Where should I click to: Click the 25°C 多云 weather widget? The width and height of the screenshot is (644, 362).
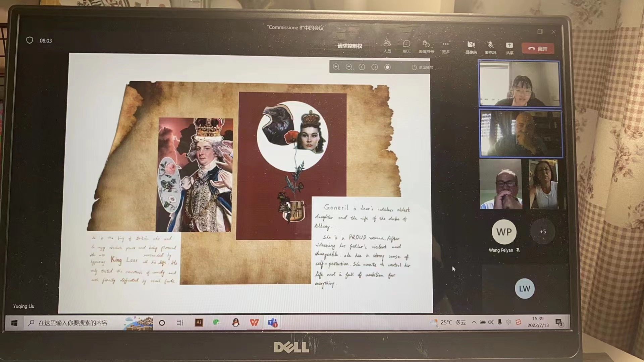tap(449, 322)
